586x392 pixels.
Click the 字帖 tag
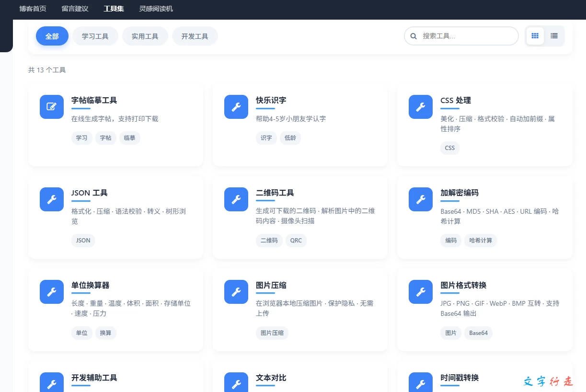106,138
